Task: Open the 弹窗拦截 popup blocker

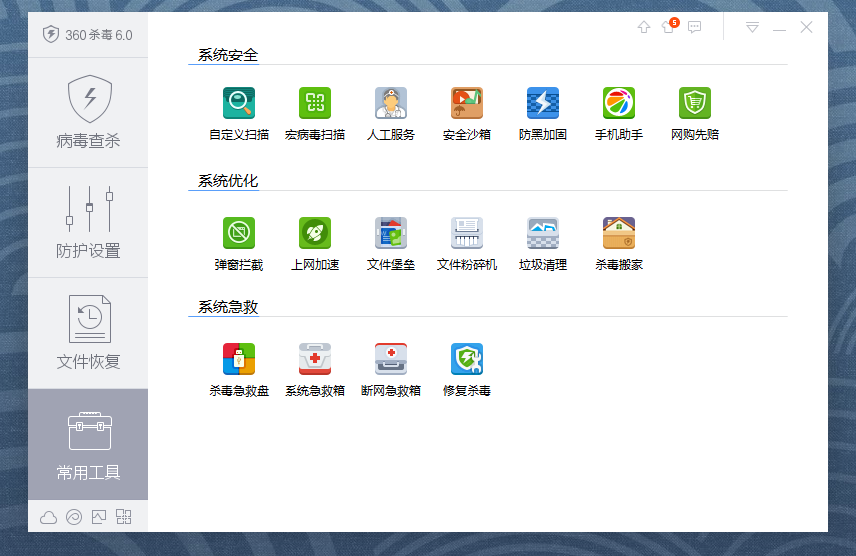Action: click(239, 244)
